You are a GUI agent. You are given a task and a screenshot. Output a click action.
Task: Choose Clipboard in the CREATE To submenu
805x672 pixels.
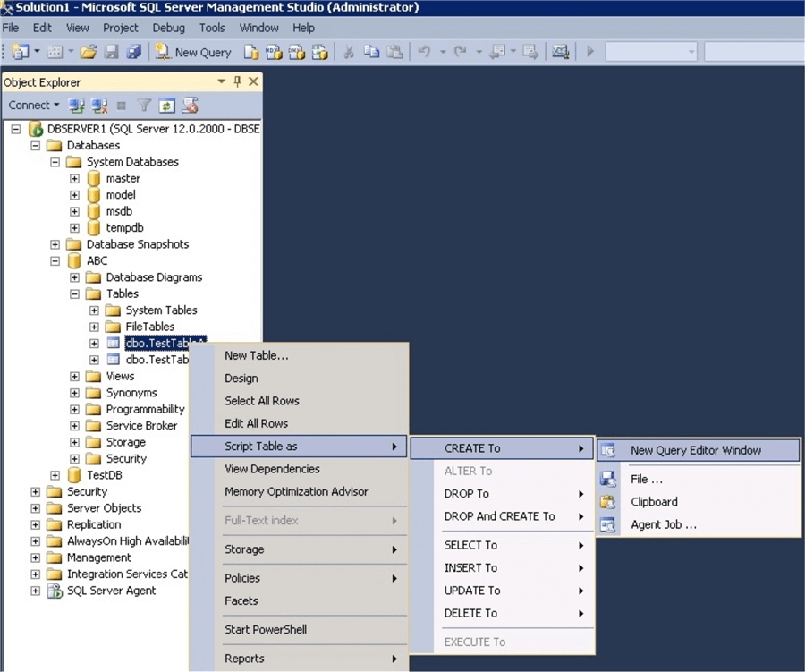tap(654, 502)
